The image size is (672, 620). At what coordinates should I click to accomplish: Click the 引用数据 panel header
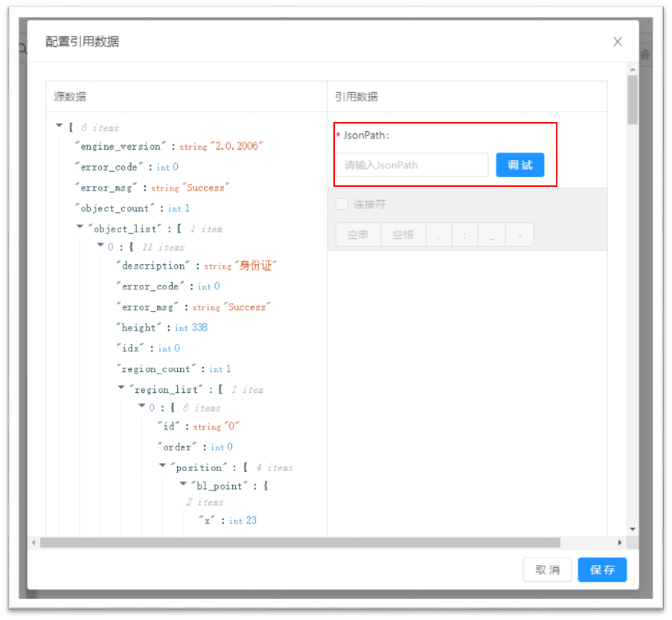pos(356,97)
